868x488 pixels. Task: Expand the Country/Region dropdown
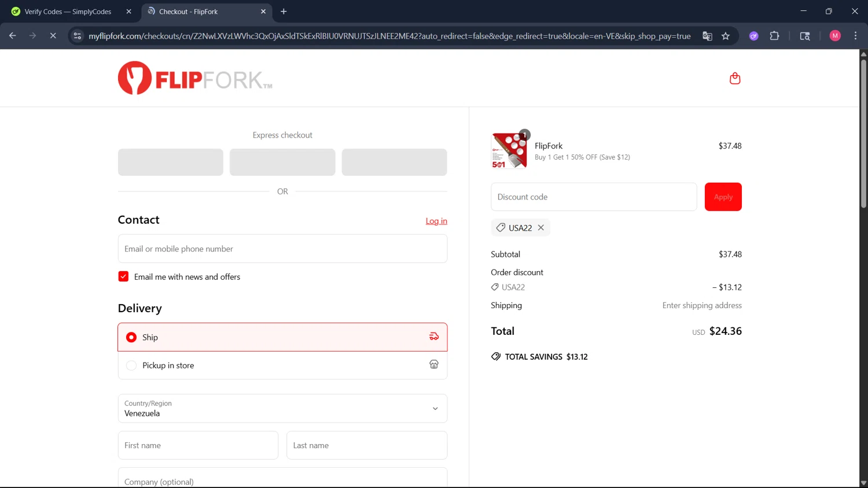point(282,408)
